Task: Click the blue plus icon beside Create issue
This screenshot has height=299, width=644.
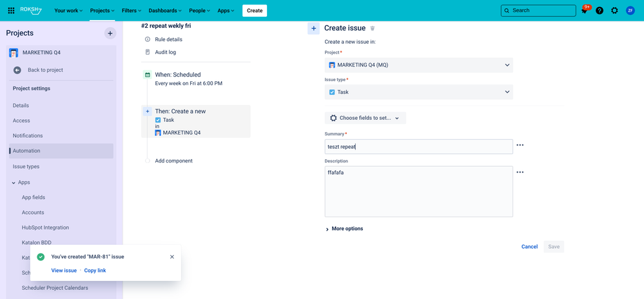Action: point(313,28)
